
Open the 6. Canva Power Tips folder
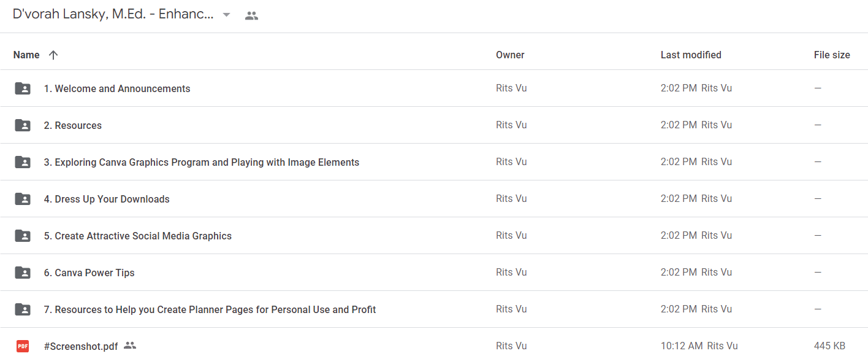point(89,273)
